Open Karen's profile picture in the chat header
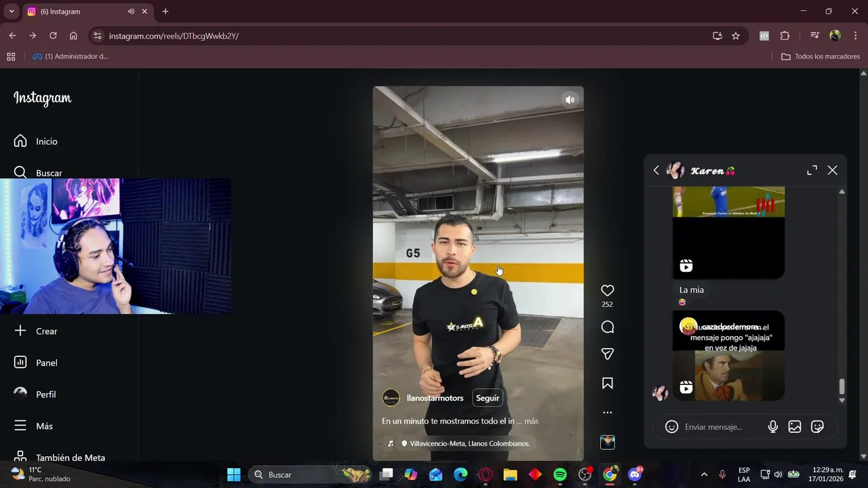The image size is (868, 488). click(x=675, y=170)
